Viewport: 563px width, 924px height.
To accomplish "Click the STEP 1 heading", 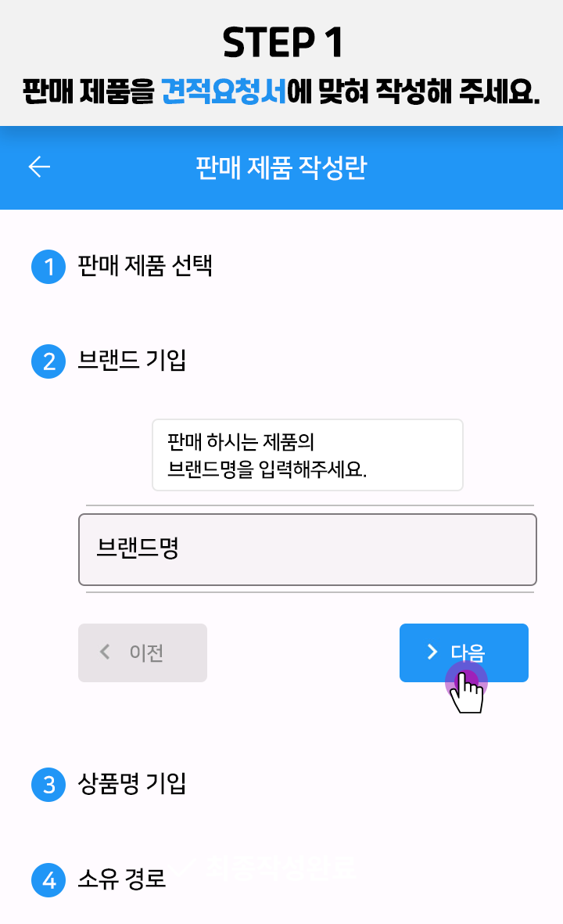I will click(x=282, y=42).
